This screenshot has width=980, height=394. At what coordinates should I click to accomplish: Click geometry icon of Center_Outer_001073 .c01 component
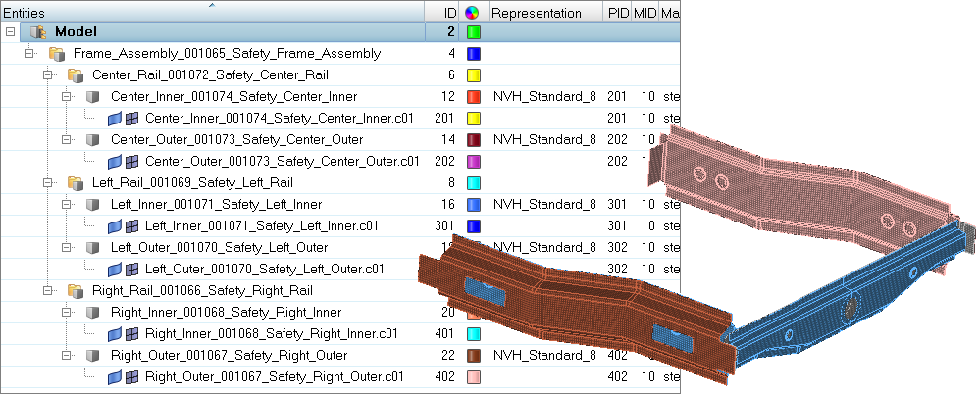[114, 162]
